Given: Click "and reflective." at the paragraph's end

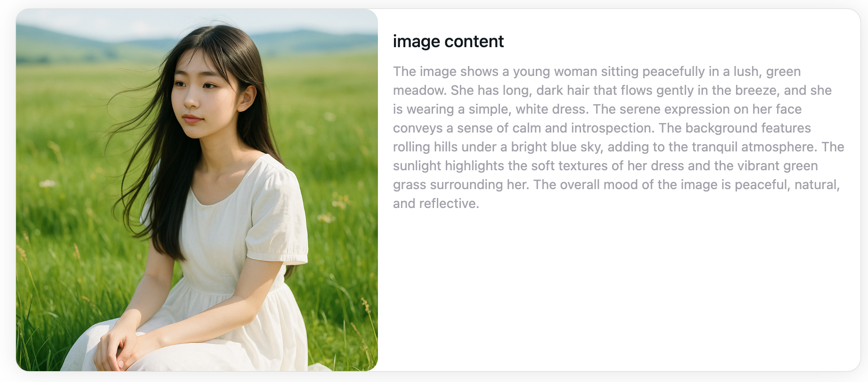Looking at the screenshot, I should [x=436, y=203].
